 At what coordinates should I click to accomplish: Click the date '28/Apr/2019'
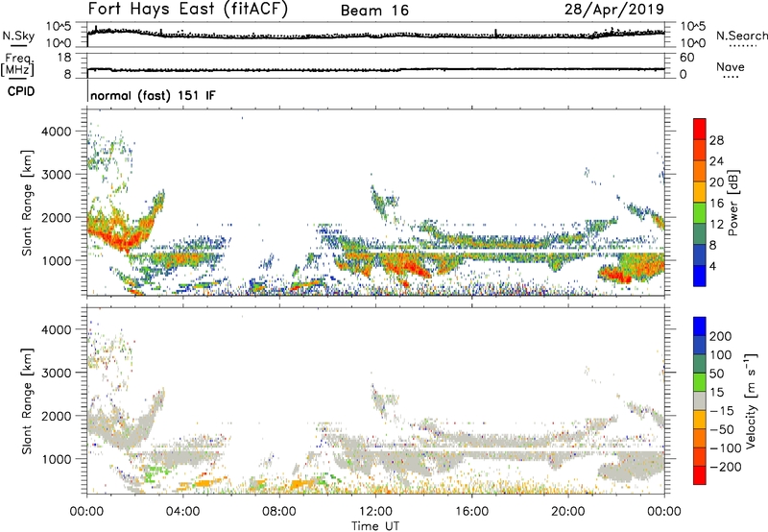point(614,9)
